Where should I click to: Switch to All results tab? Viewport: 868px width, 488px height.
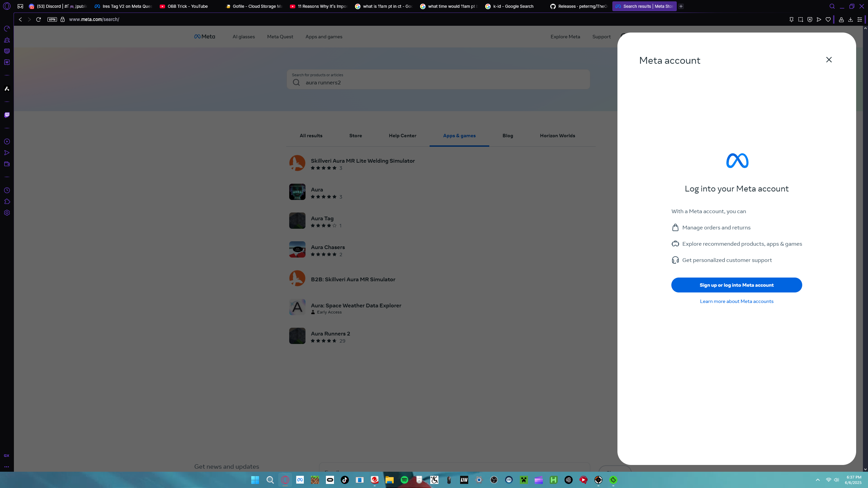coord(311,136)
